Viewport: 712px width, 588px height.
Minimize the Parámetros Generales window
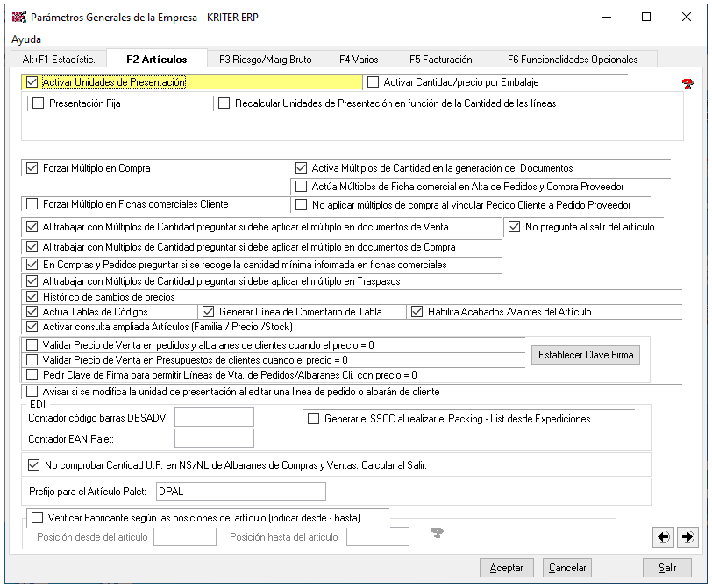pyautogui.click(x=607, y=18)
